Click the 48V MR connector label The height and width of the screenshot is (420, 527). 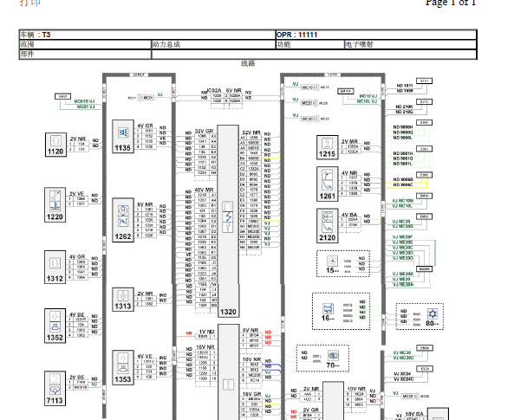tap(205, 190)
